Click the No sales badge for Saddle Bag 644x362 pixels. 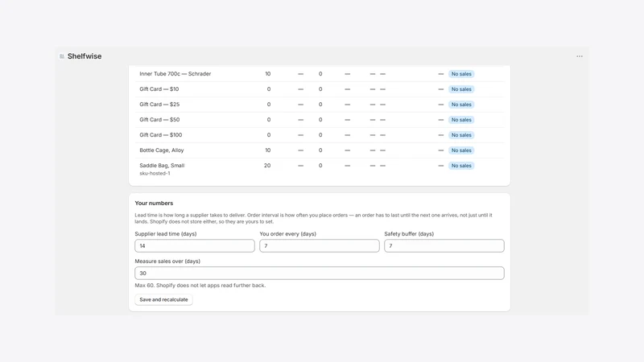tap(461, 166)
